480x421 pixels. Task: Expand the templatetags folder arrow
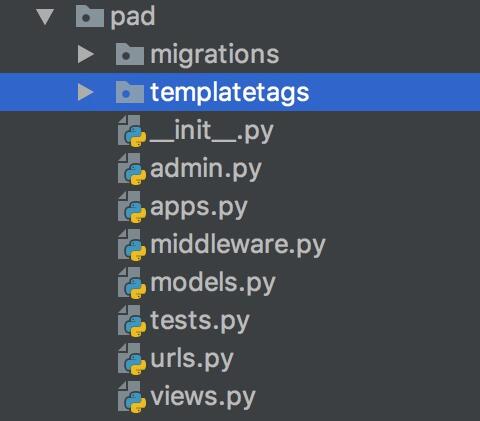(86, 92)
